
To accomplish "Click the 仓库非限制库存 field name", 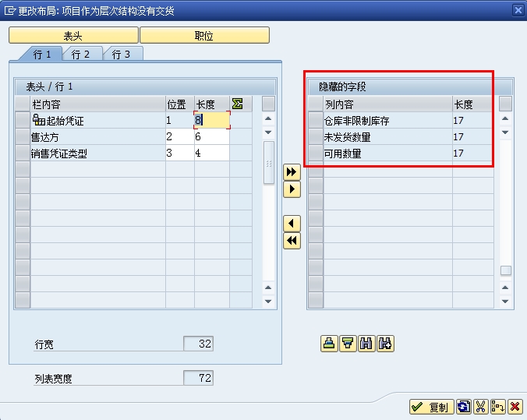I will (x=356, y=120).
